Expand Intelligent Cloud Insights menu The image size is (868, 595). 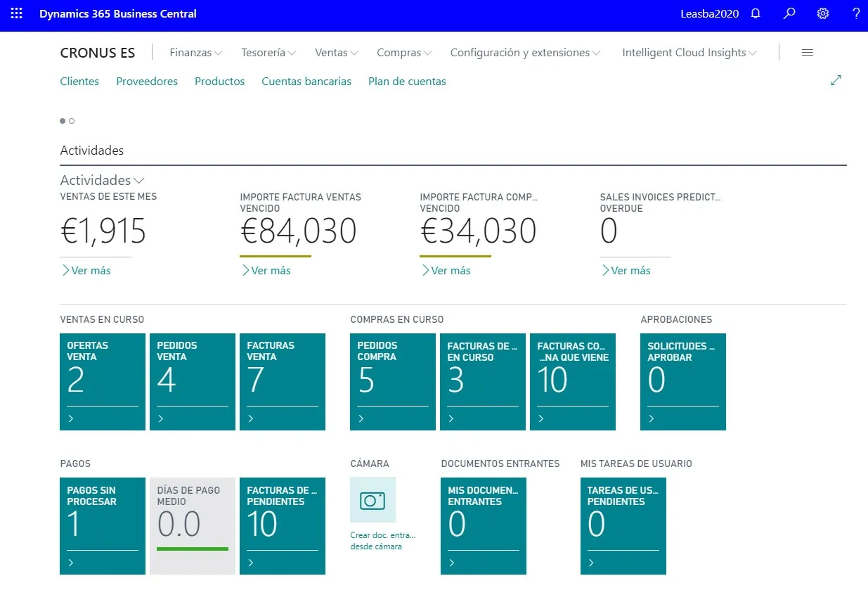(x=689, y=53)
